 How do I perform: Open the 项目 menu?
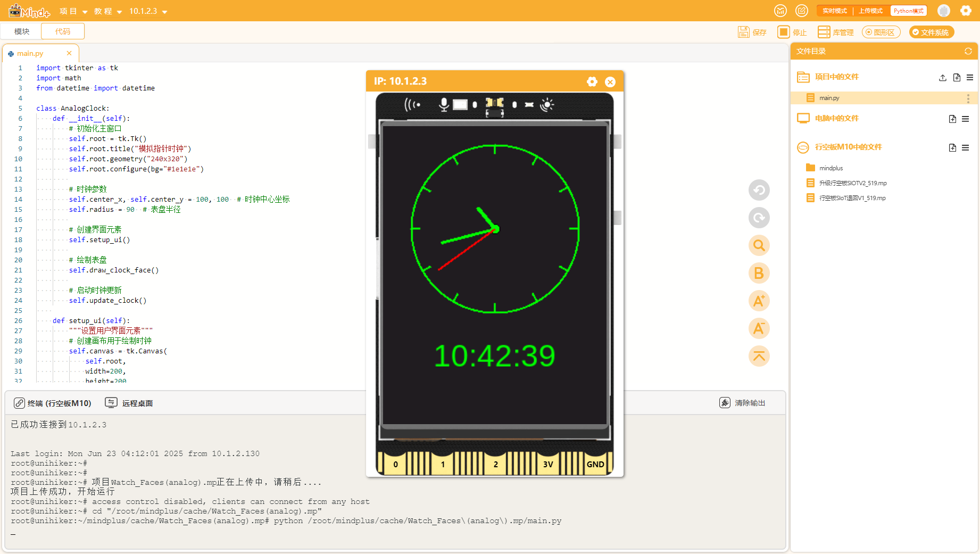[73, 11]
